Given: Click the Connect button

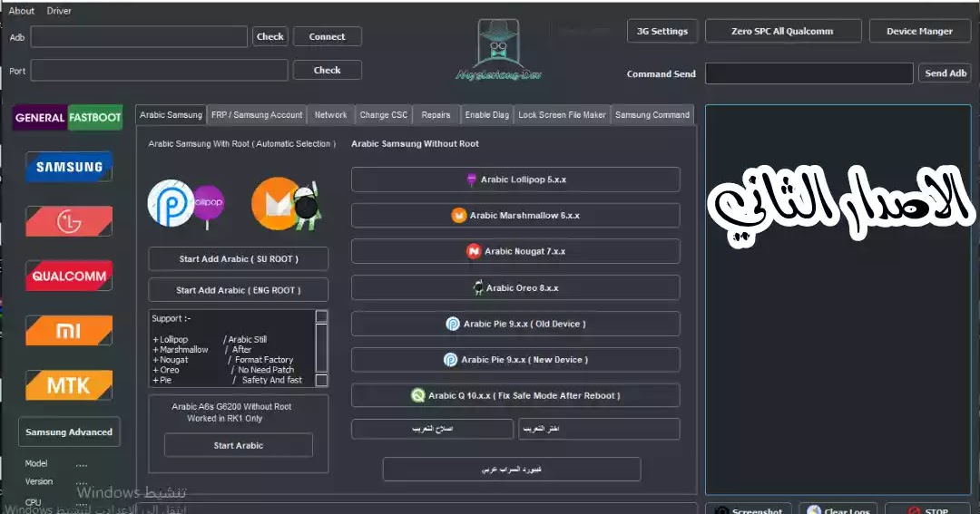Looking at the screenshot, I should click(327, 36).
